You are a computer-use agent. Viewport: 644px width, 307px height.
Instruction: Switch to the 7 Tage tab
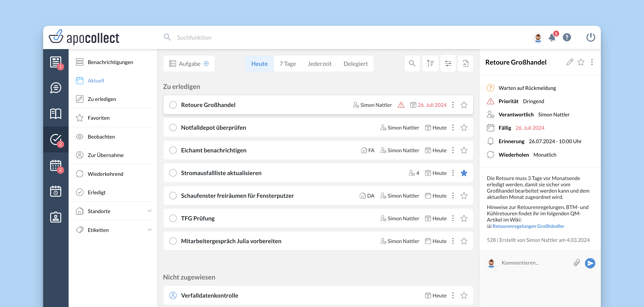288,64
